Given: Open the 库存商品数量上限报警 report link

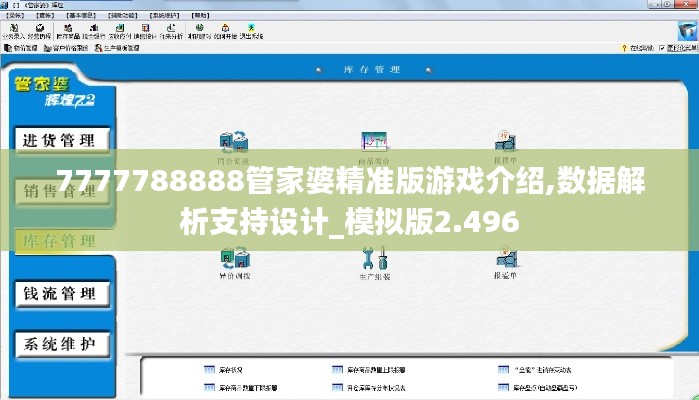Looking at the screenshot, I should pos(369,370).
